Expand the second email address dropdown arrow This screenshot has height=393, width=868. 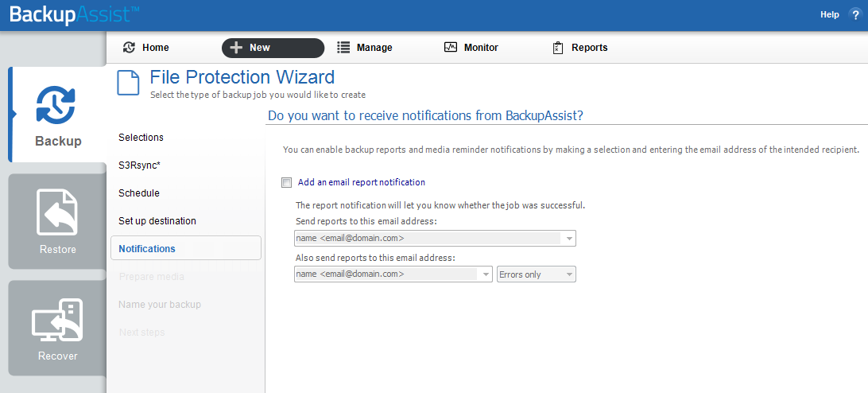coord(485,274)
